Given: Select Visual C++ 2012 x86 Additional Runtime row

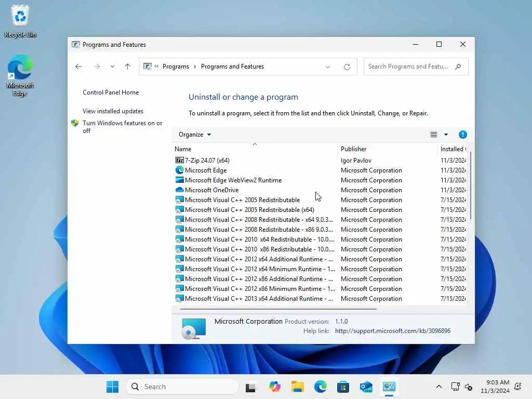Looking at the screenshot, I should click(321, 278).
